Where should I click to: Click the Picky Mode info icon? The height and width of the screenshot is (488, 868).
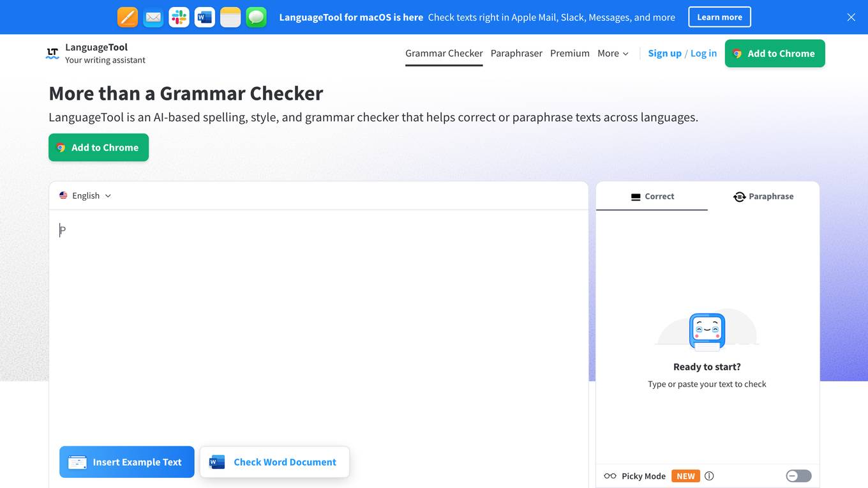tap(709, 476)
